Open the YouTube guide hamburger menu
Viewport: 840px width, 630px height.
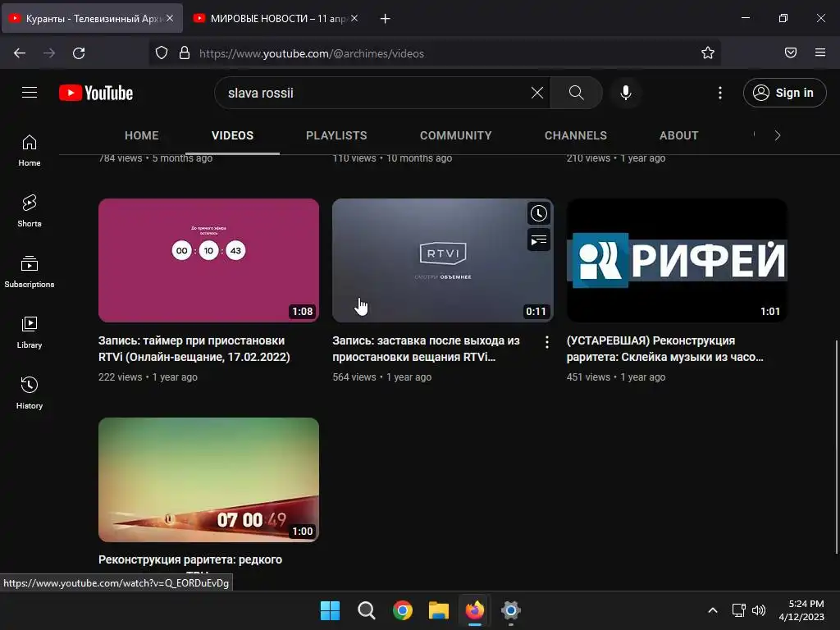(30, 93)
